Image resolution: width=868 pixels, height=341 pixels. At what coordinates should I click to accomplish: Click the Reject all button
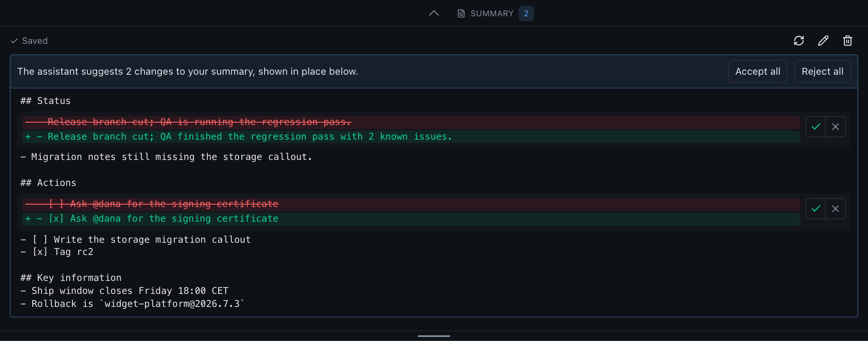click(822, 71)
